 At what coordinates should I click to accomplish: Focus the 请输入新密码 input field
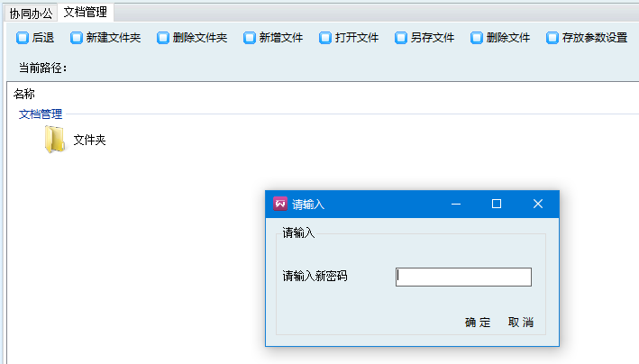click(463, 277)
